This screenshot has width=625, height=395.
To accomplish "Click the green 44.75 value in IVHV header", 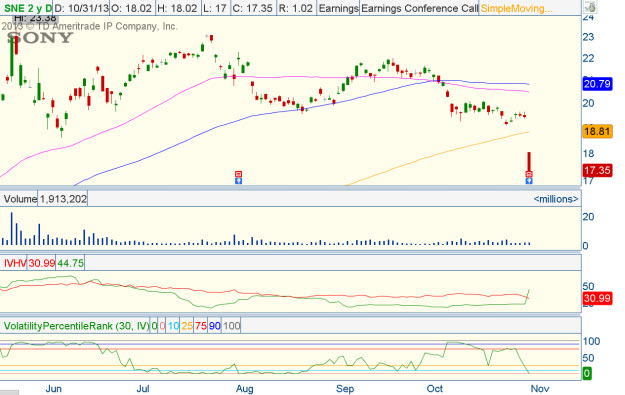I will [70, 263].
